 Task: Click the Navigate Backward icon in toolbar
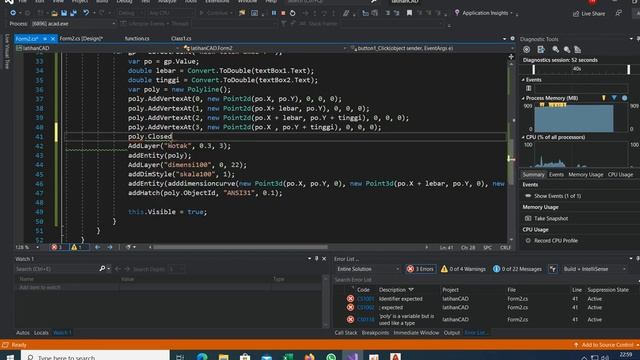point(13,13)
